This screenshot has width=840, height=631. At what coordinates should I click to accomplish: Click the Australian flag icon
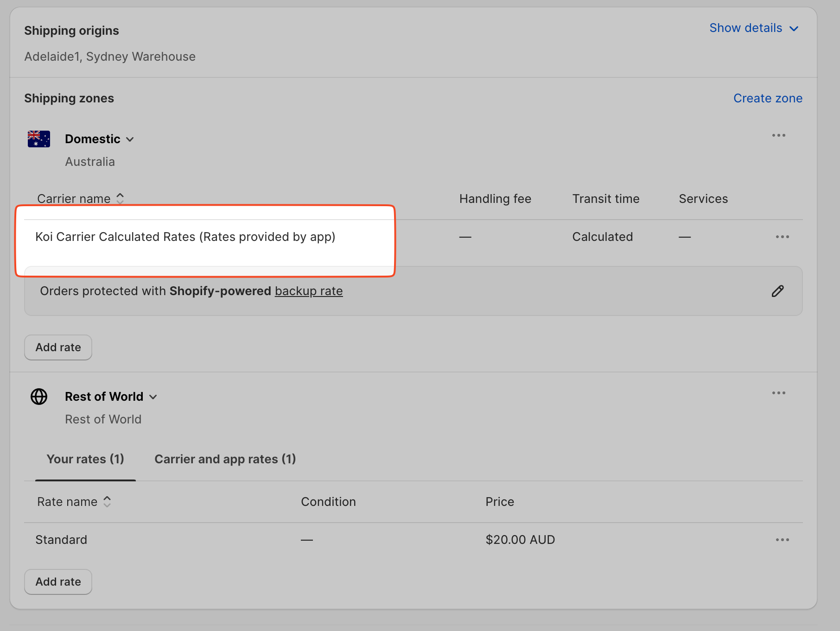tap(39, 139)
